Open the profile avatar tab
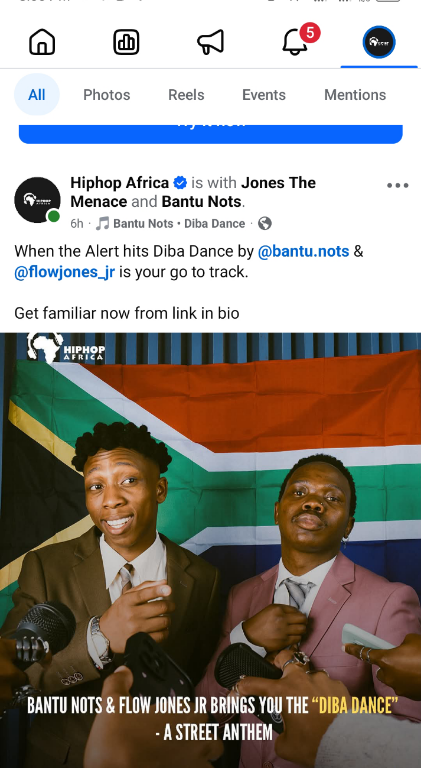Viewport: 421px width, 768px height. click(x=379, y=42)
